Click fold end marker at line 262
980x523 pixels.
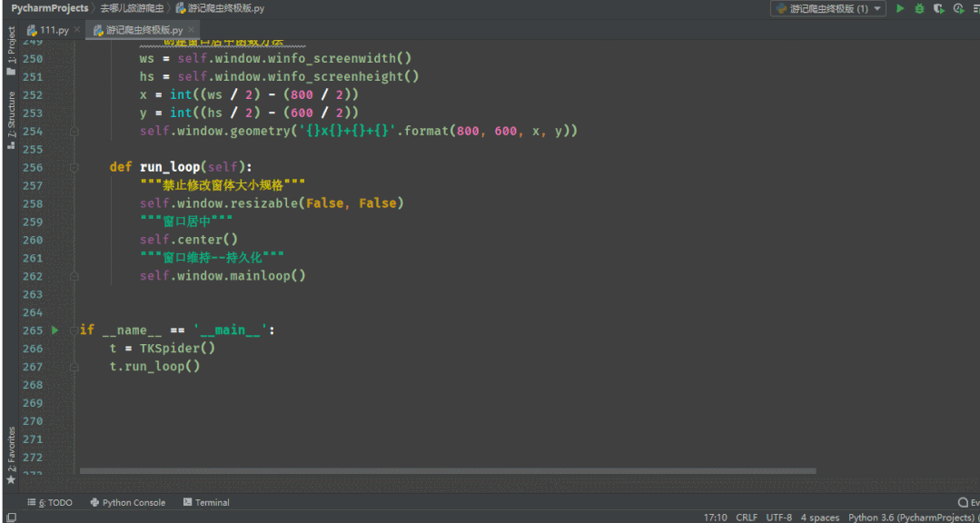(x=74, y=276)
